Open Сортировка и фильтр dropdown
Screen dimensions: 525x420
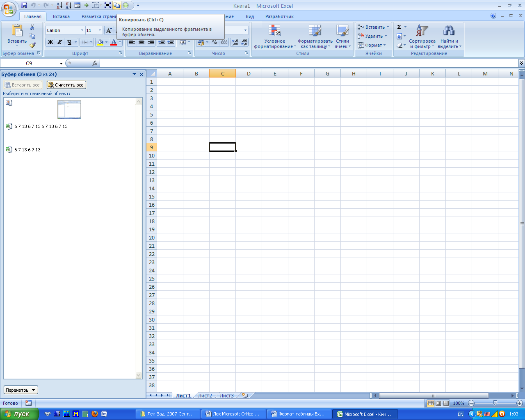[422, 37]
